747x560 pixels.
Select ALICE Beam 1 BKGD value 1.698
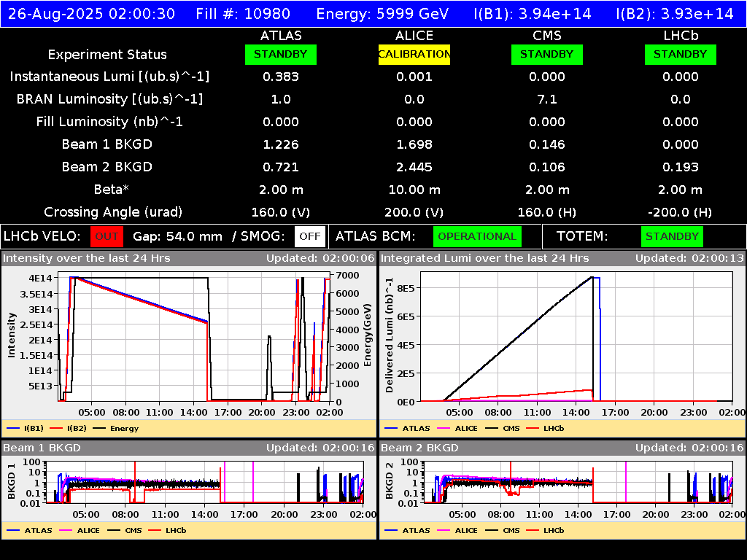[x=414, y=144]
